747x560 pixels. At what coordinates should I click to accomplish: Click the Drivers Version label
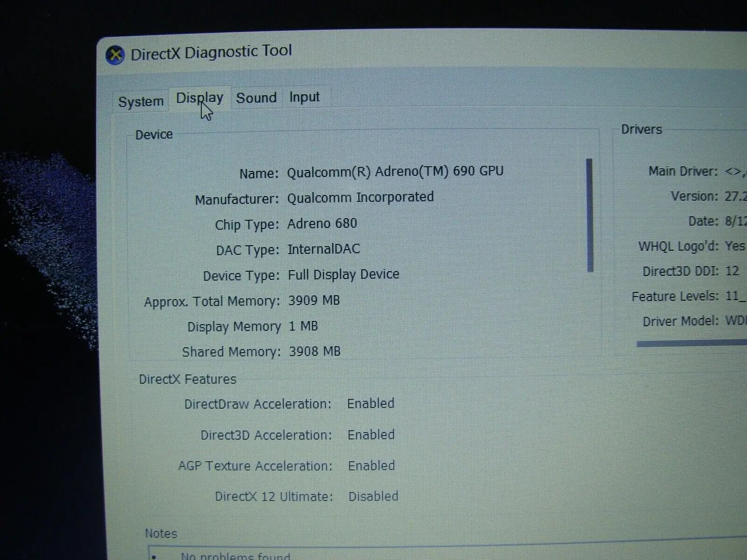point(695,196)
